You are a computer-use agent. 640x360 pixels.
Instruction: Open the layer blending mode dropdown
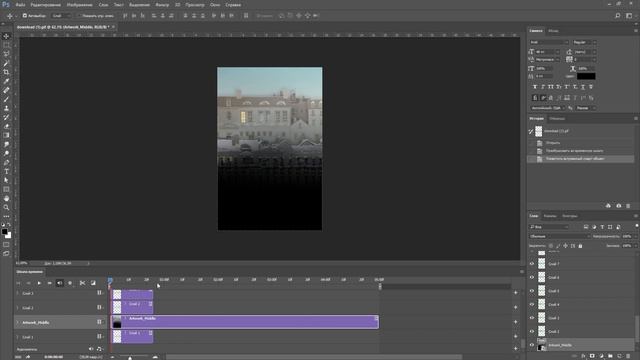coord(559,236)
